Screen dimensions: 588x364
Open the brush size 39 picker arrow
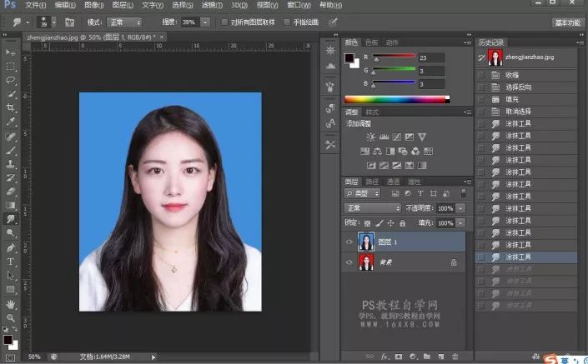point(54,22)
